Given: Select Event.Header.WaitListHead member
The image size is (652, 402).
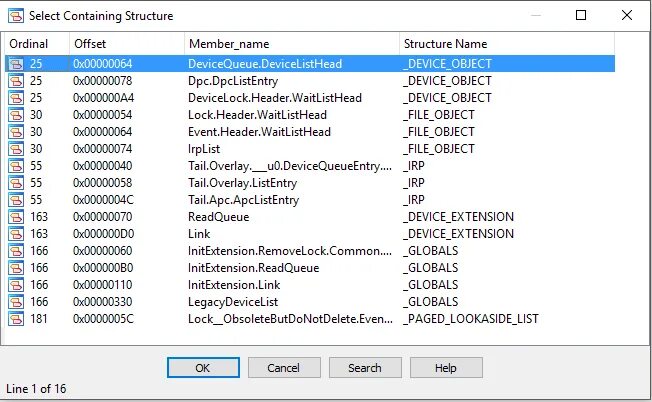Looking at the screenshot, I should coord(259,132).
